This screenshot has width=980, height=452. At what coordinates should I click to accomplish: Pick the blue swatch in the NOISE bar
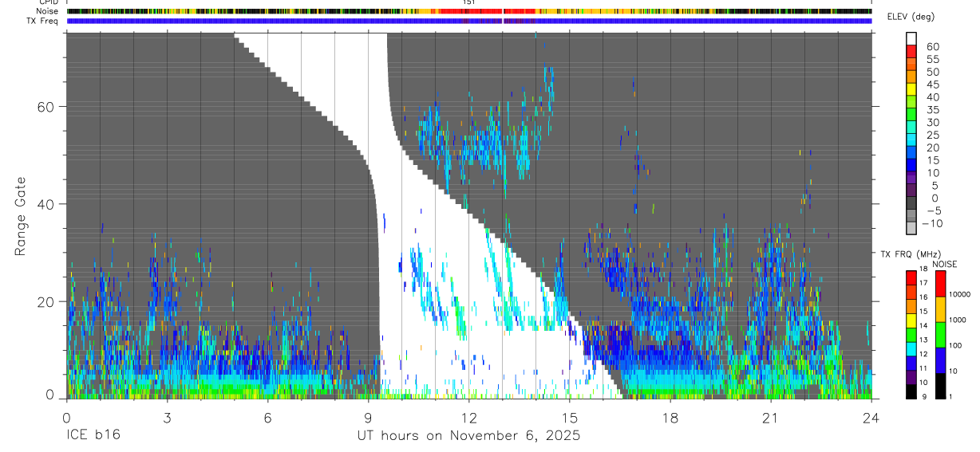click(x=940, y=360)
